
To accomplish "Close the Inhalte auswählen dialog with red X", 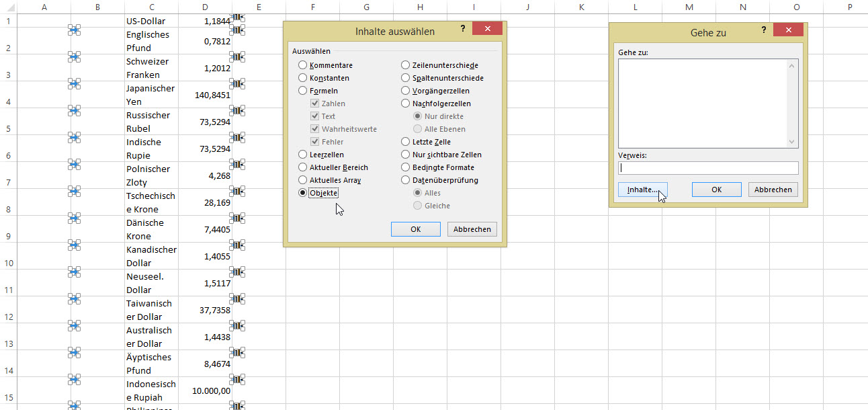I will [x=487, y=29].
